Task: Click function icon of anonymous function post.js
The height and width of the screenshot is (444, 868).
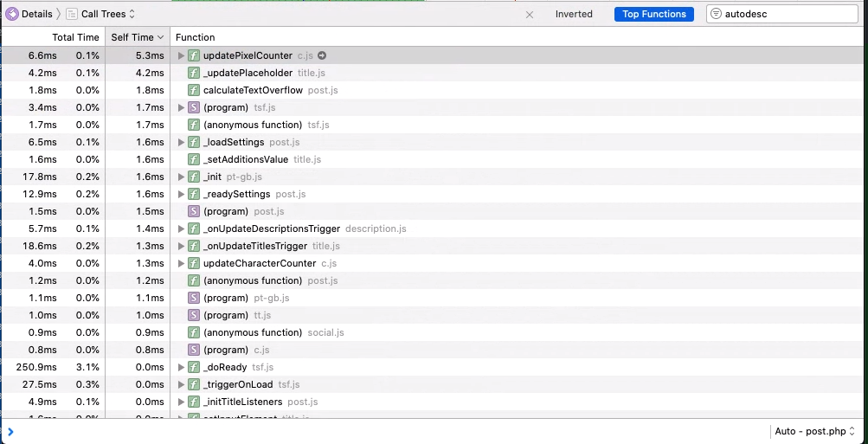Action: click(193, 280)
